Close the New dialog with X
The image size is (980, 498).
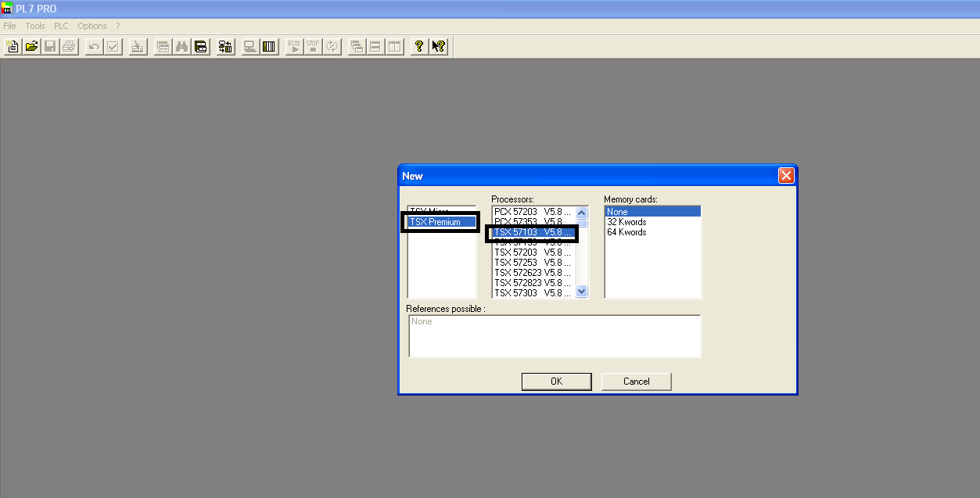(786, 176)
